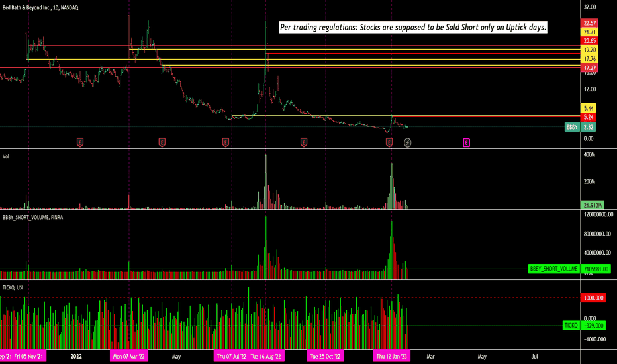Click the Tue 16 Aug '22 date marker
Screen dimensions: 617x364
coord(266,357)
